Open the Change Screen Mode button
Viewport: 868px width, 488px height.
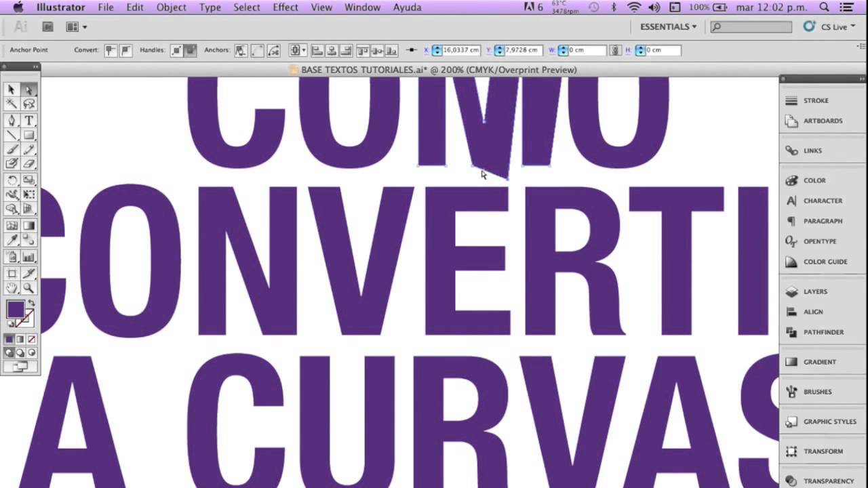tap(20, 367)
